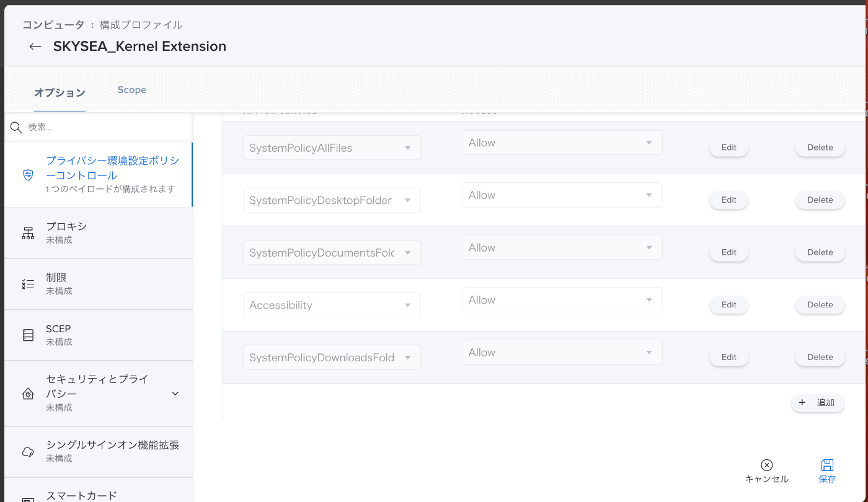The width and height of the screenshot is (868, 502).
Task: Open Allow dropdown in Accessibility row
Action: click(562, 300)
